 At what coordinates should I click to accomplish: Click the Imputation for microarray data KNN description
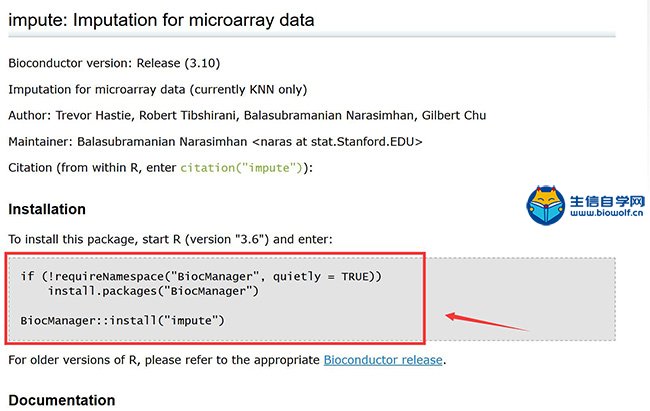[158, 90]
